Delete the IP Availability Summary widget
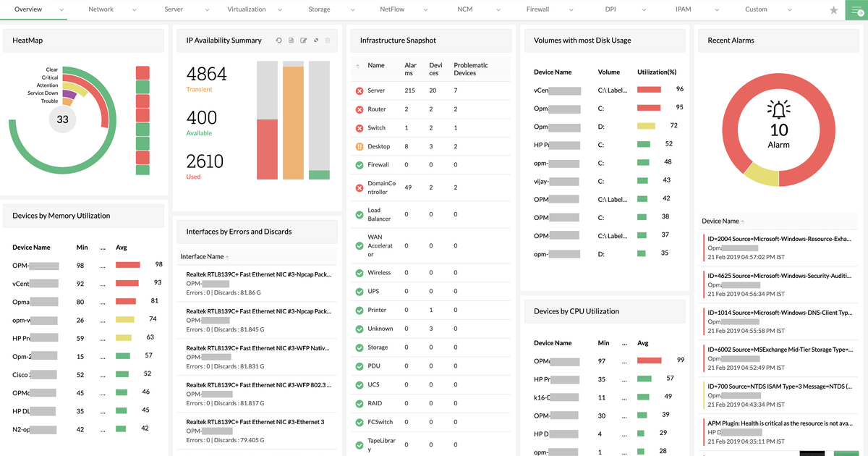868x456 pixels. [328, 41]
